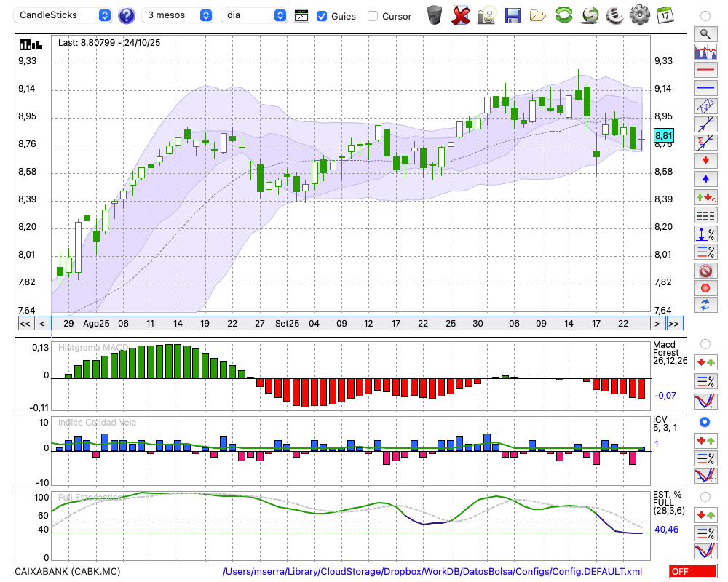Viewport: 728px width, 582px height.
Task: Add a red down arrow marker
Action: tap(705, 161)
